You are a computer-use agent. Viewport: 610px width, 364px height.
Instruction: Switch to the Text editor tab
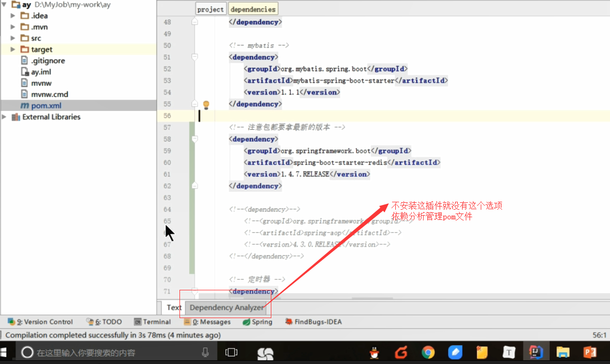tap(174, 307)
